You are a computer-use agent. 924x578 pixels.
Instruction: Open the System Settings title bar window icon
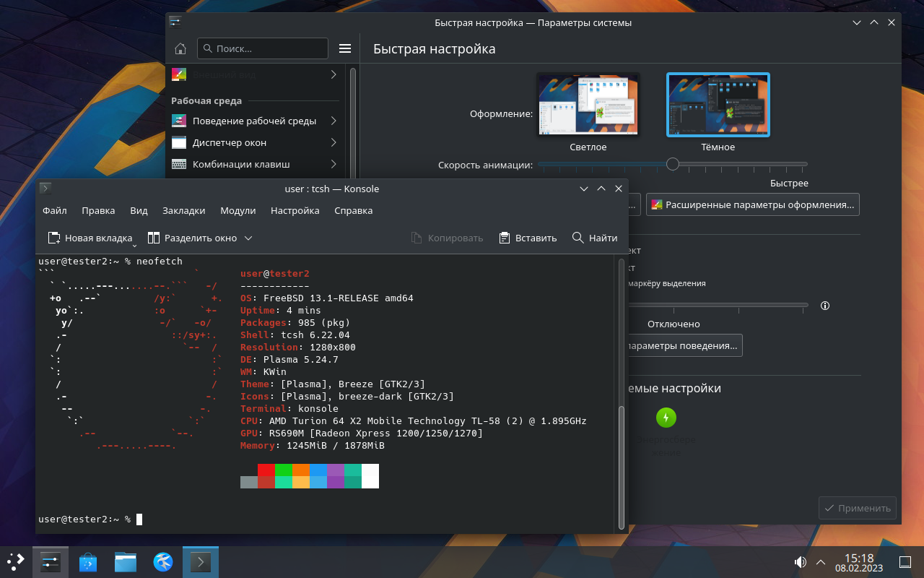(x=175, y=22)
